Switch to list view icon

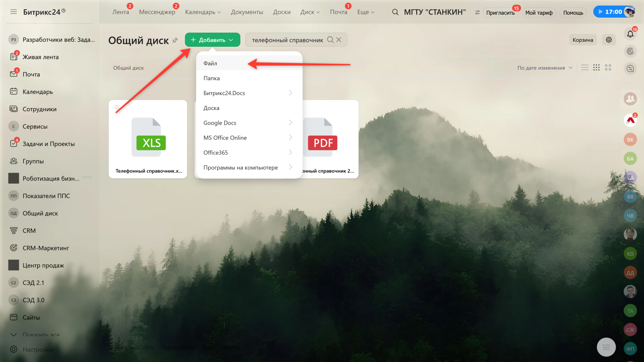coord(585,67)
